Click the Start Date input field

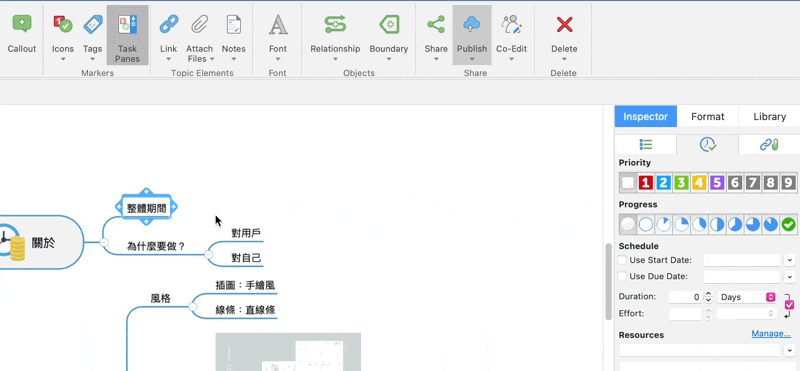click(742, 260)
